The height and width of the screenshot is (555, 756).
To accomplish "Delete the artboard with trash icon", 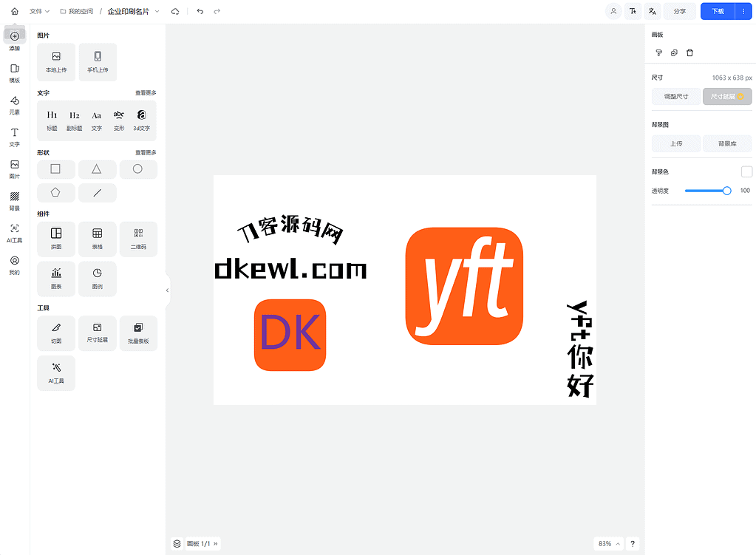I will 690,53.
